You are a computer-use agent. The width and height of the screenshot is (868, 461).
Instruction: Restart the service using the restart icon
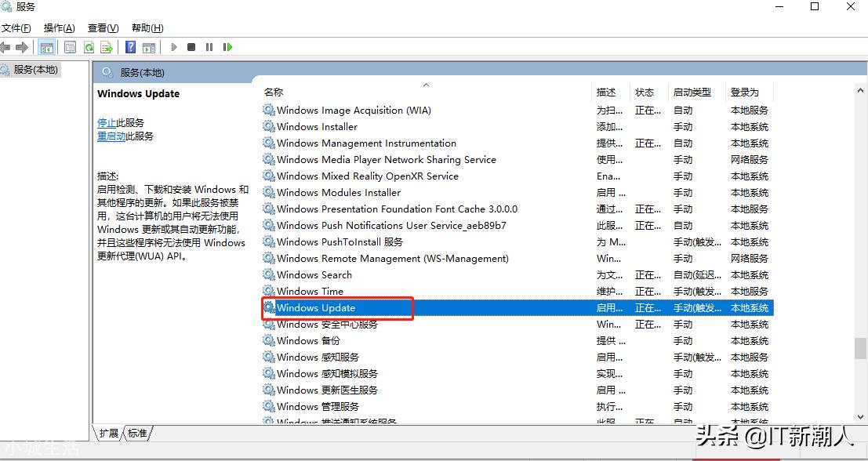[x=227, y=47]
